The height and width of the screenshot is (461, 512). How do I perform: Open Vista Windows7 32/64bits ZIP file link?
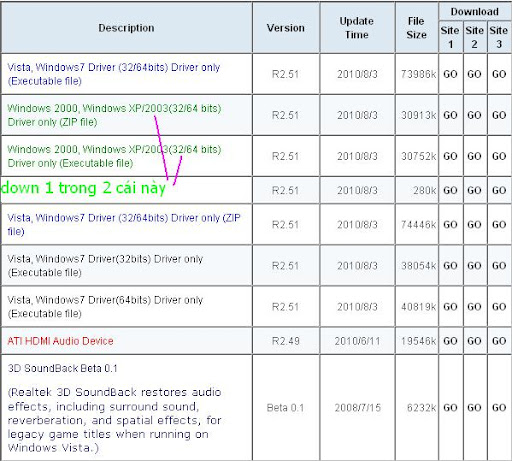click(124, 224)
